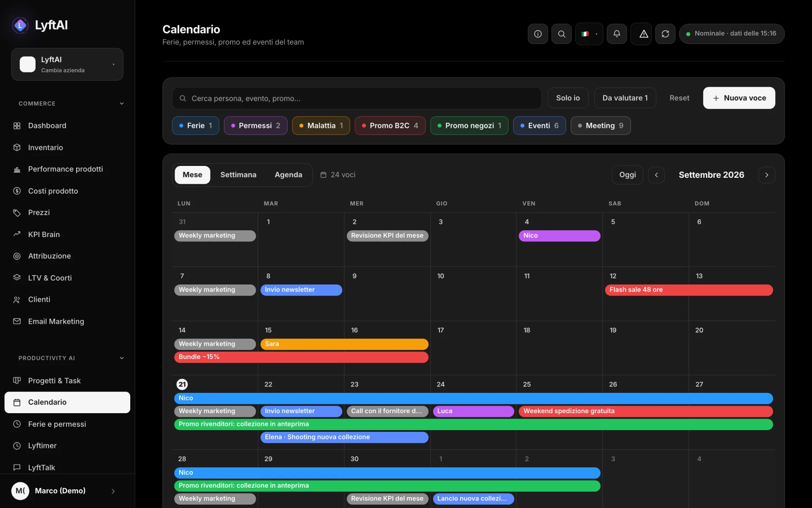Toggle the Malattia category filter
This screenshot has width=812, height=508.
pyautogui.click(x=321, y=126)
